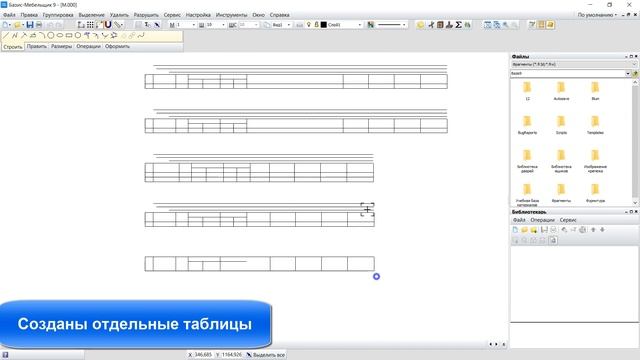Toggle the magnet snap icon

(108, 25)
